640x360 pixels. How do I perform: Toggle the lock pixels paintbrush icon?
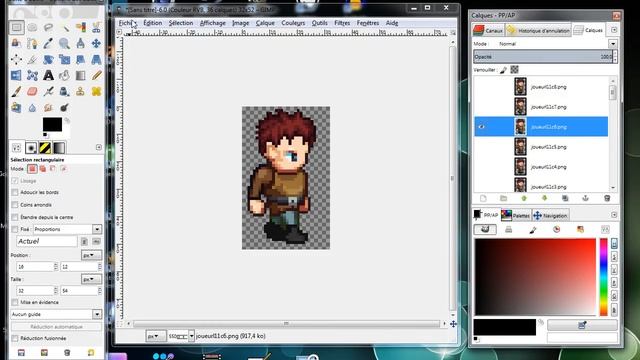503,70
